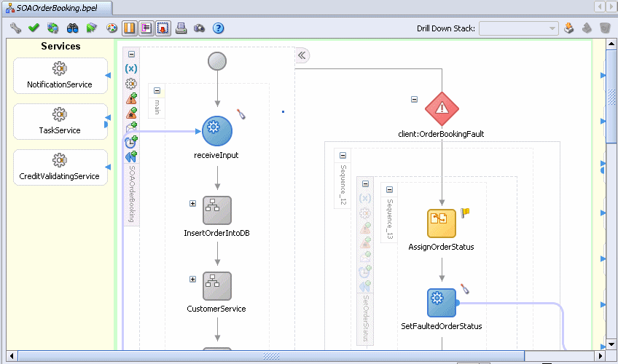Expand the CustomerService scope

192,279
